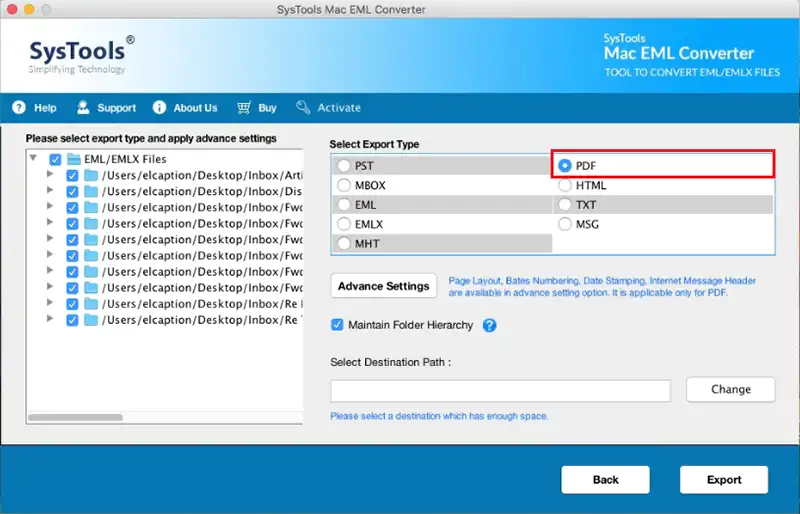Click Change to pick destination path

coord(731,389)
